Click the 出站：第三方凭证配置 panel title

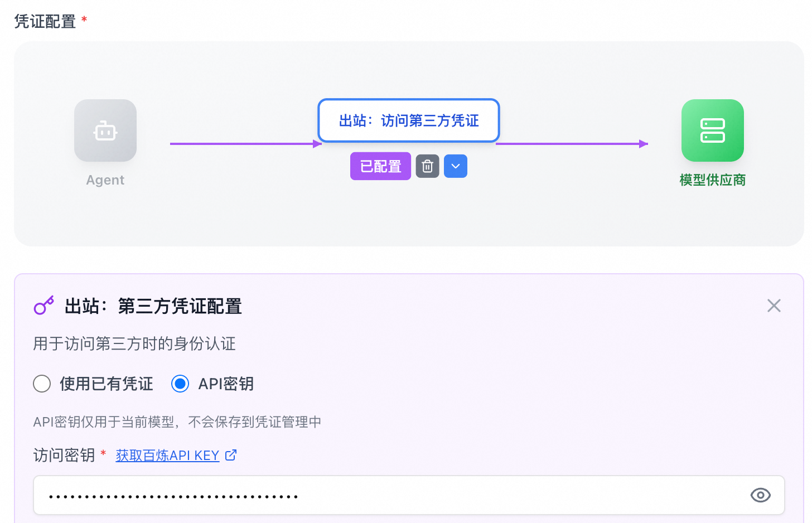pyautogui.click(x=153, y=306)
